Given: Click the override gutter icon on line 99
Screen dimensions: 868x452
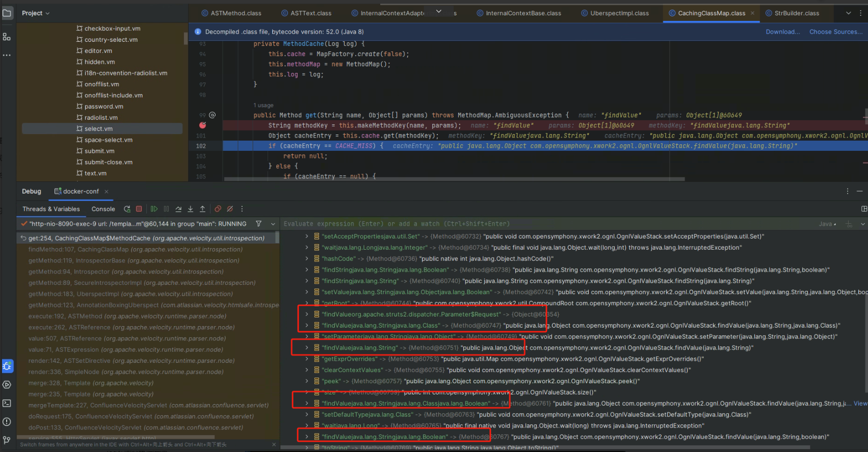Looking at the screenshot, I should (x=213, y=115).
